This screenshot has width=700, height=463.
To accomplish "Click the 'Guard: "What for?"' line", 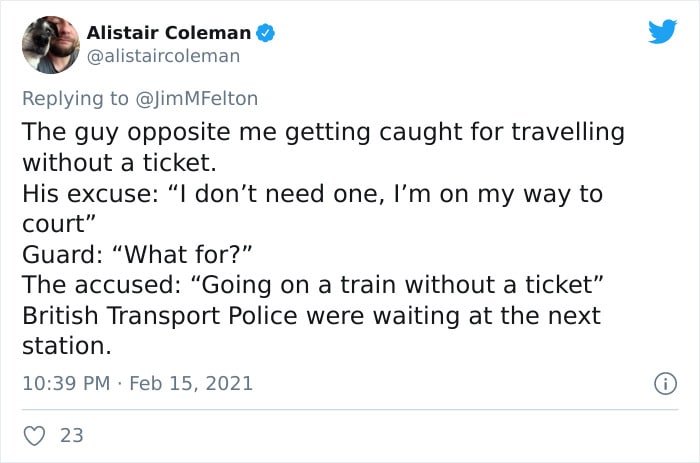I will click(138, 254).
